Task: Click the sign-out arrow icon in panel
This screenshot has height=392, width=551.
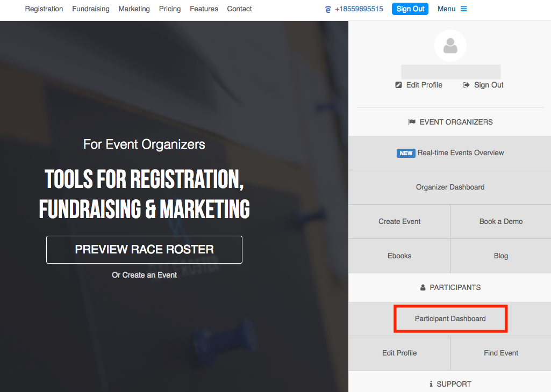Action: (466, 85)
